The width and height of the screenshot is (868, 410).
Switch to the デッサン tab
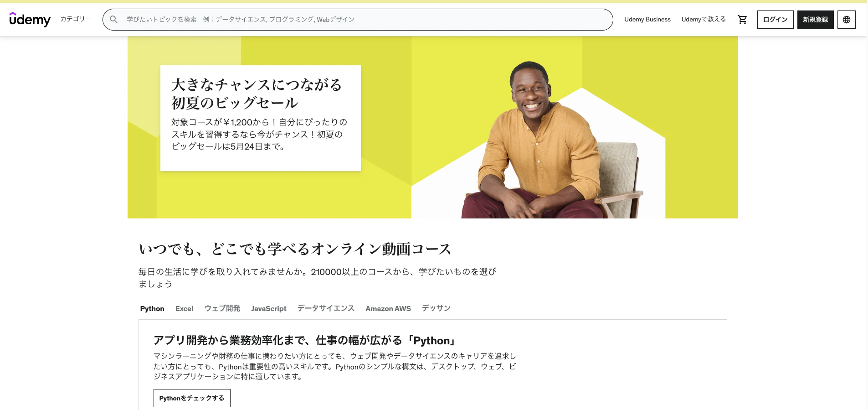pos(436,309)
